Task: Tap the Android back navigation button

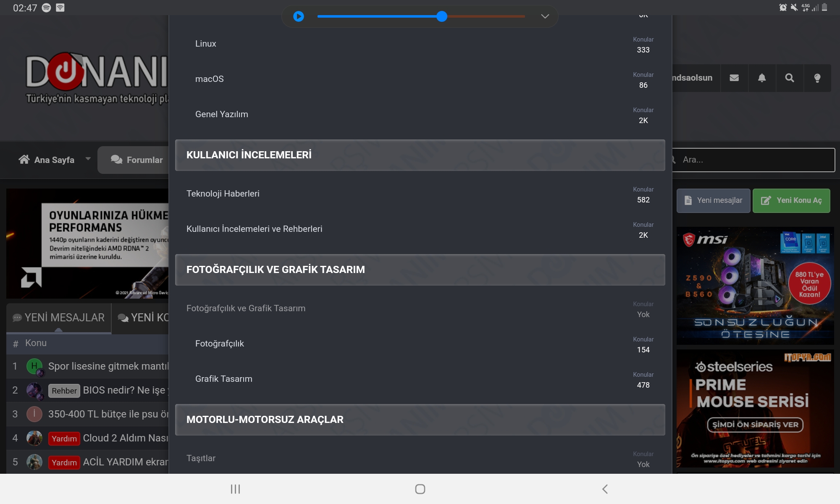Action: tap(605, 488)
